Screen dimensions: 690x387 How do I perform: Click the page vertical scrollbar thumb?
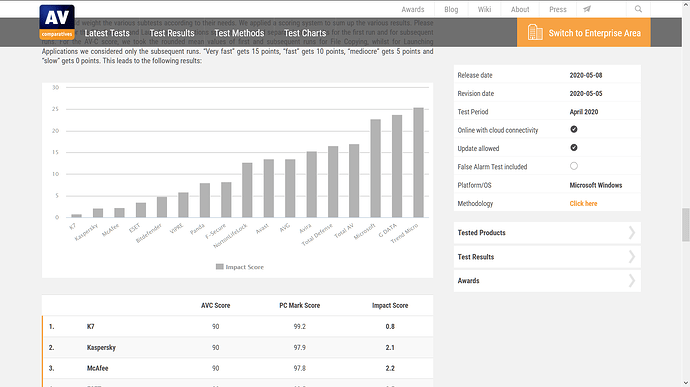tap(686, 225)
